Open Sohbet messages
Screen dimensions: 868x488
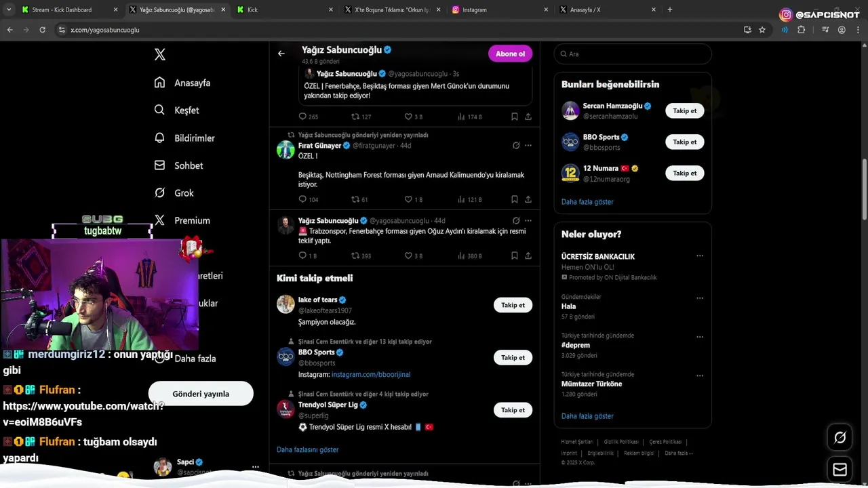point(178,165)
